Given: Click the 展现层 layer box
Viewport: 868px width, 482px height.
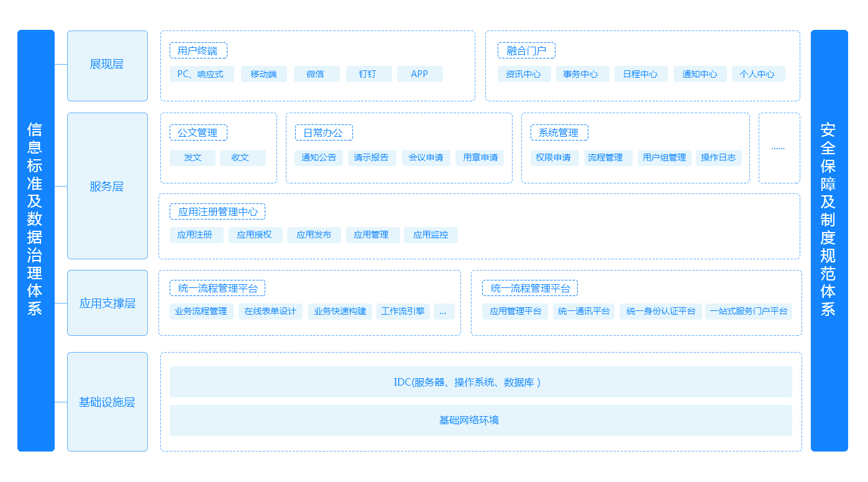Looking at the screenshot, I should (107, 65).
